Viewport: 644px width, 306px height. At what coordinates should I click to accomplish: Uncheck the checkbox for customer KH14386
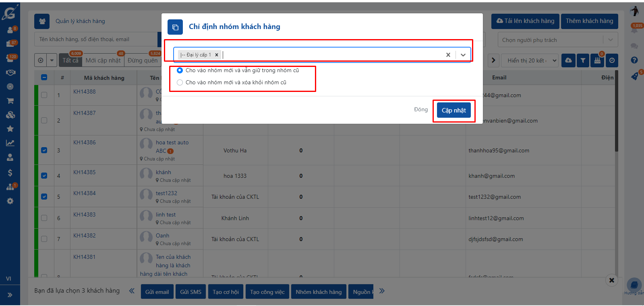[x=44, y=150]
